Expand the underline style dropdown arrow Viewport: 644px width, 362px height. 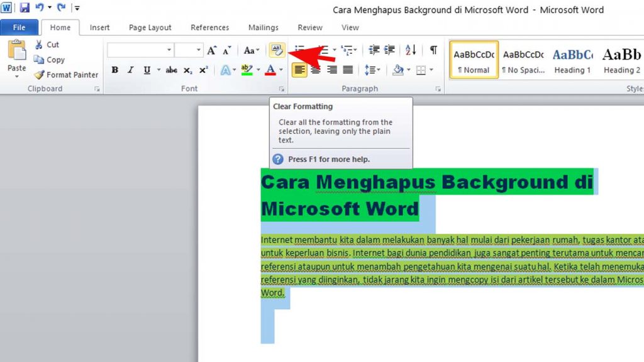158,70
